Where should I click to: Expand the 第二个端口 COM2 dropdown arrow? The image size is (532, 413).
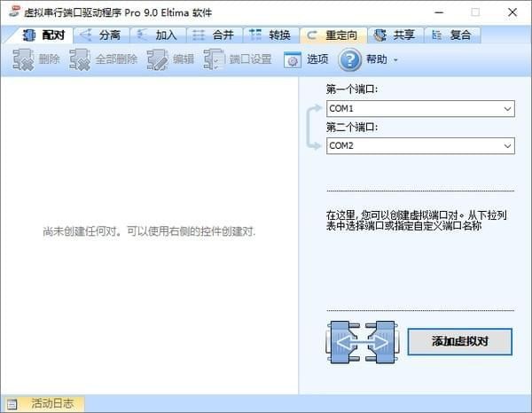click(507, 146)
